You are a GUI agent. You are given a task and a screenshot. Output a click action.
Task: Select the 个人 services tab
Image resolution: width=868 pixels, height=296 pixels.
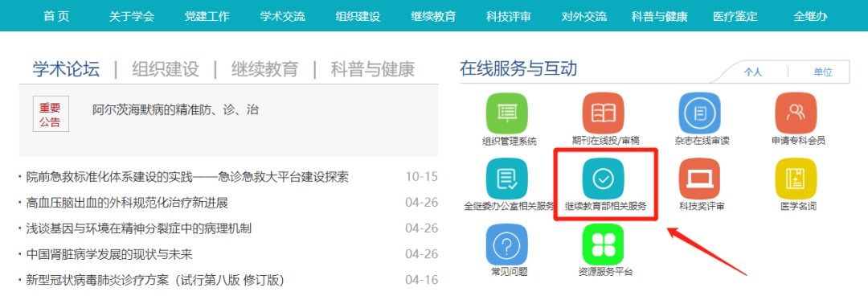click(x=753, y=72)
